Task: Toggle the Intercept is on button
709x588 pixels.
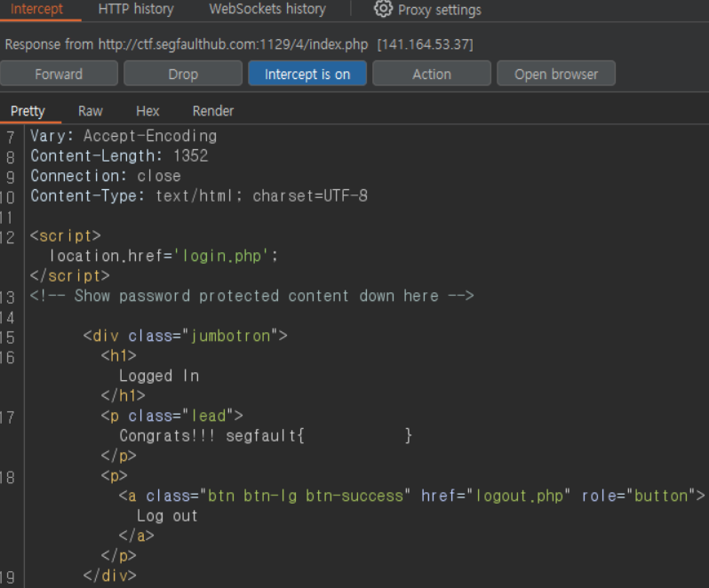Action: [x=307, y=74]
